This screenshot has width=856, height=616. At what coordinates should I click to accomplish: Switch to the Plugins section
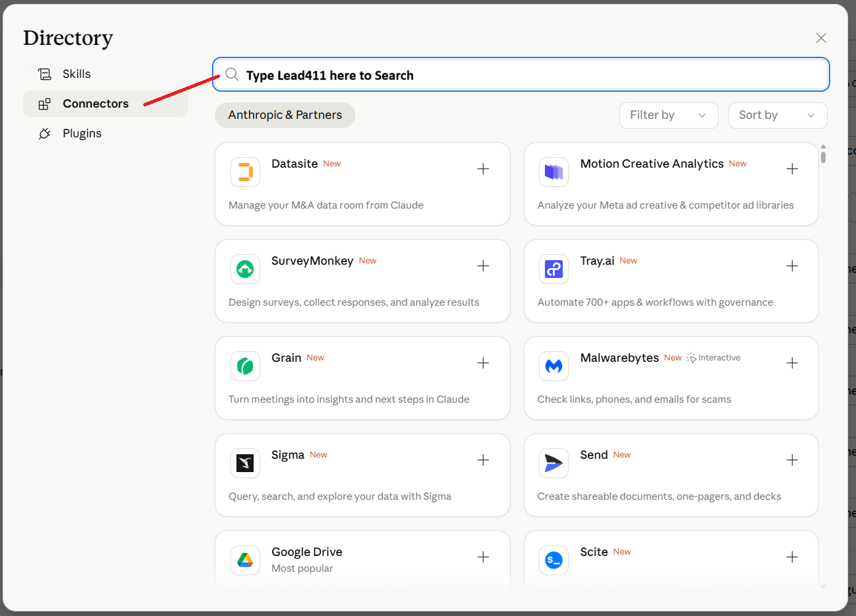click(x=106, y=133)
